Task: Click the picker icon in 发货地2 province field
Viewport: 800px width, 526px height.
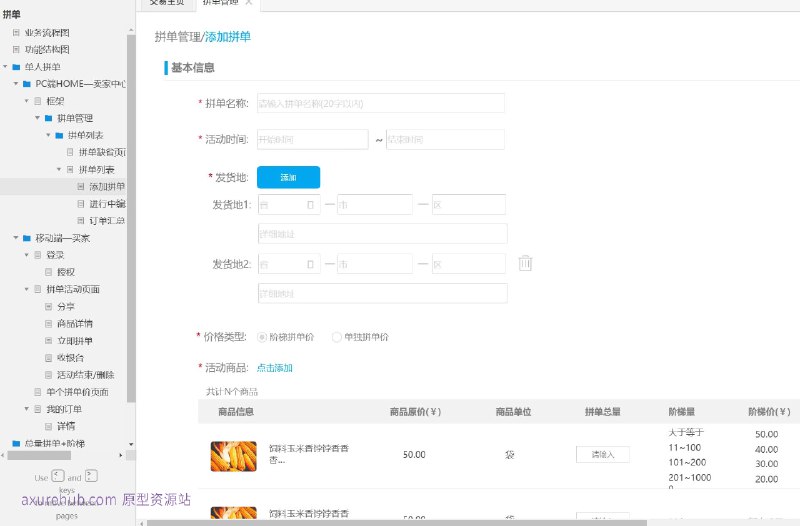Action: pos(310,264)
